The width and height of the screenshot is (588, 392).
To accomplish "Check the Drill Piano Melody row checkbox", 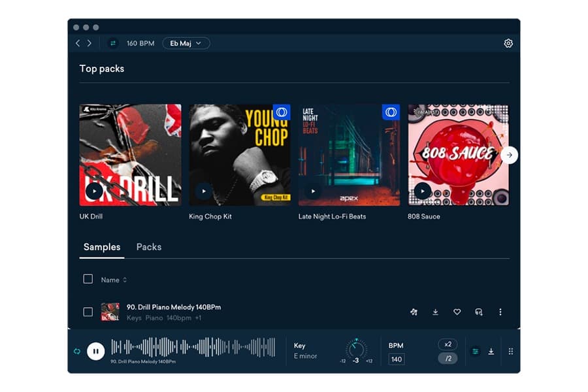I will coord(88,312).
